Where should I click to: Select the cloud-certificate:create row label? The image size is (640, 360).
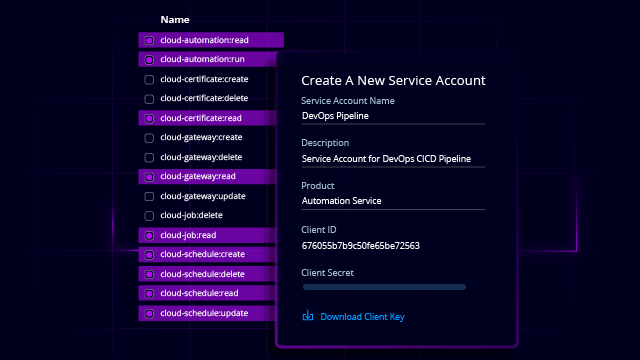pyautogui.click(x=204, y=79)
